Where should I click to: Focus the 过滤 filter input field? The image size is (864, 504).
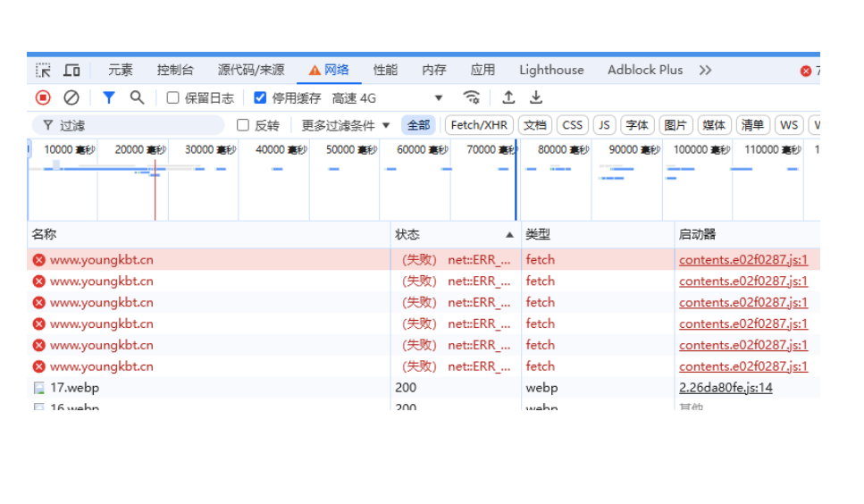128,126
